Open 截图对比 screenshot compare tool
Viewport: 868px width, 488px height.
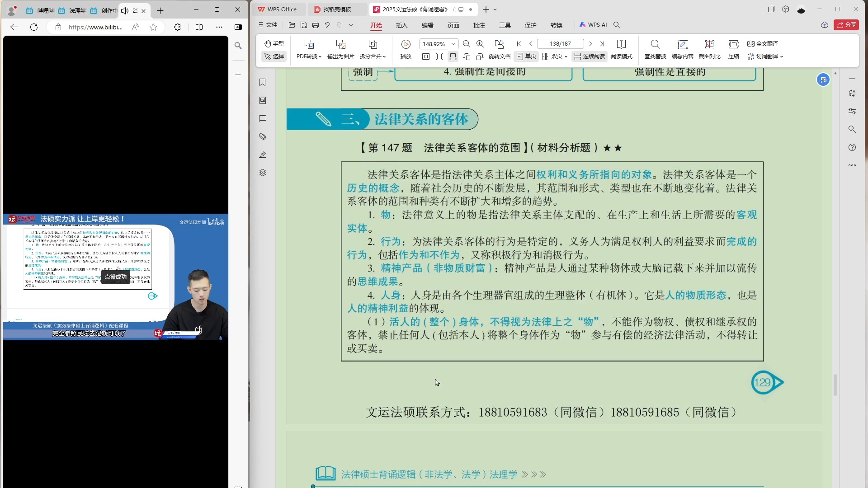pyautogui.click(x=709, y=49)
